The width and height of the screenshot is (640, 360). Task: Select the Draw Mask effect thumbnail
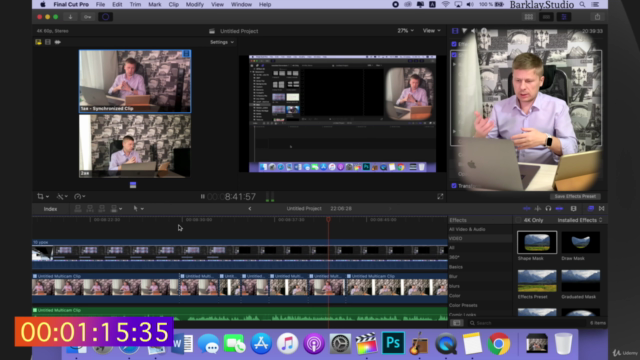coord(580,242)
